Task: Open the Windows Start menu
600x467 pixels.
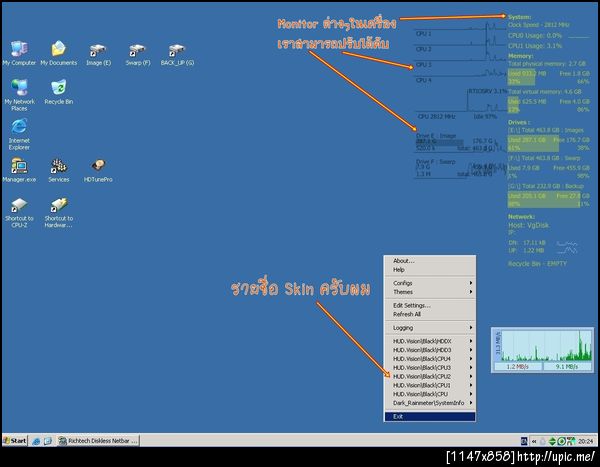Action: click(15, 441)
